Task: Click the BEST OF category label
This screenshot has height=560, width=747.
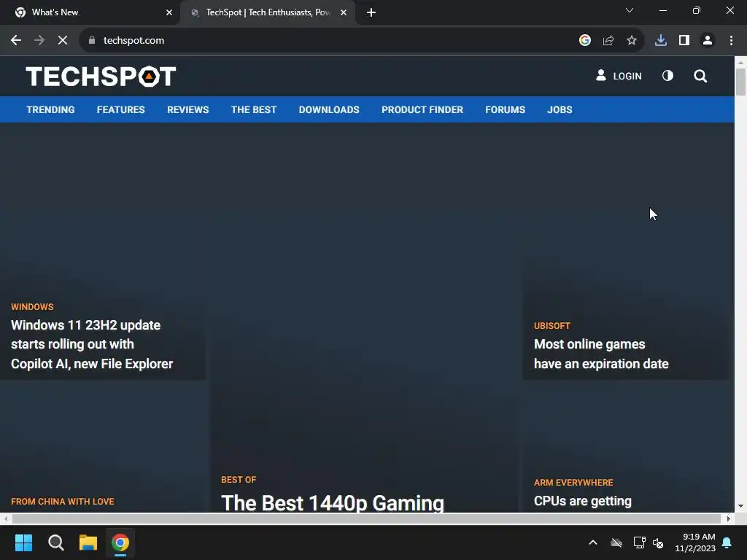Action: pyautogui.click(x=239, y=480)
